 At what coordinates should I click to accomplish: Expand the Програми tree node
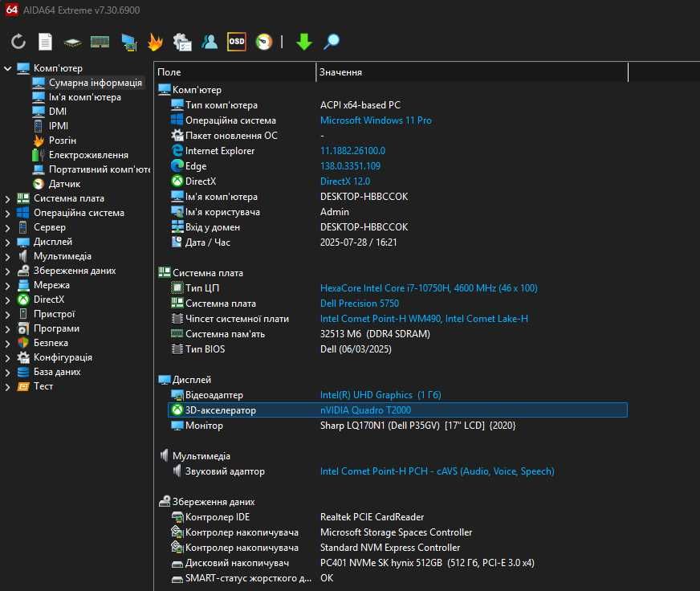[7, 328]
